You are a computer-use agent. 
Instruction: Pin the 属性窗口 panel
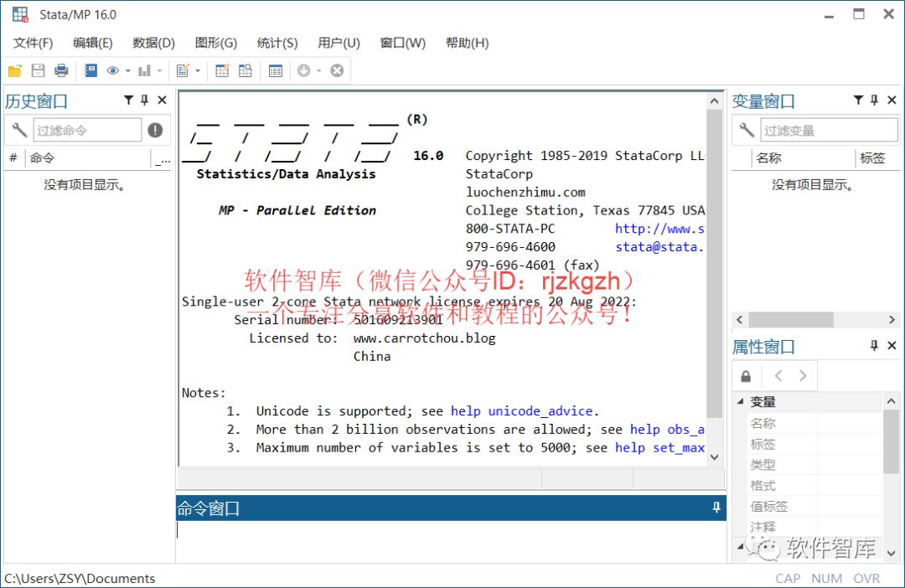(874, 346)
